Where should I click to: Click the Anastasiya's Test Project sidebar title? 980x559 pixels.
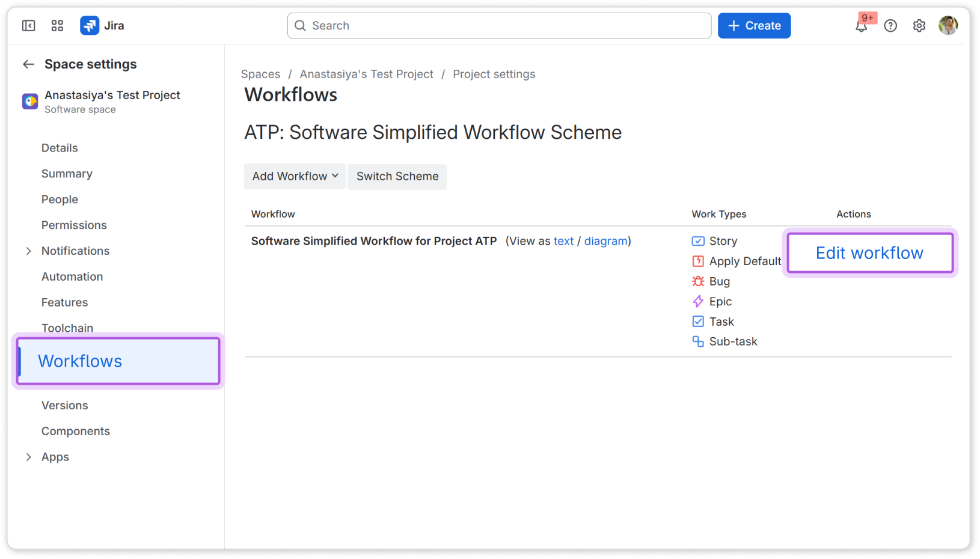point(112,95)
